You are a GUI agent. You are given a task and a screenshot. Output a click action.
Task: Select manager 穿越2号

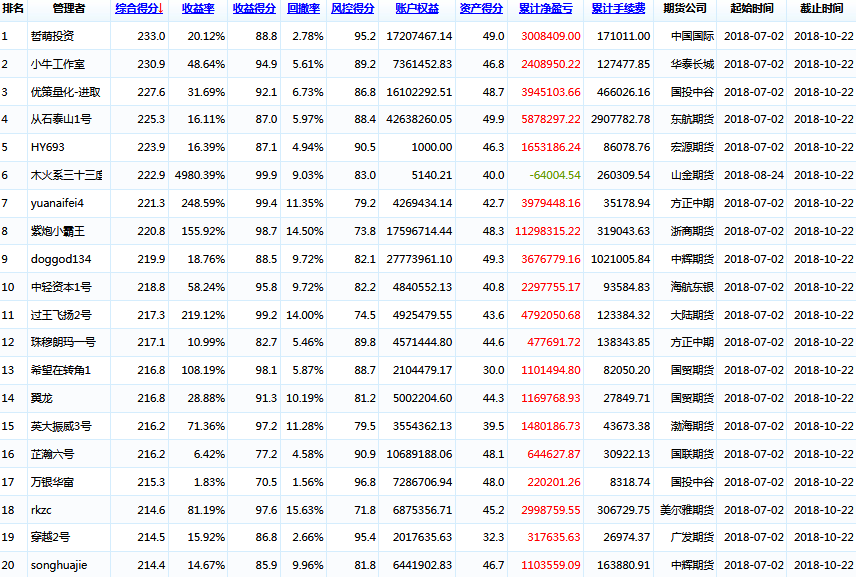(x=50, y=537)
